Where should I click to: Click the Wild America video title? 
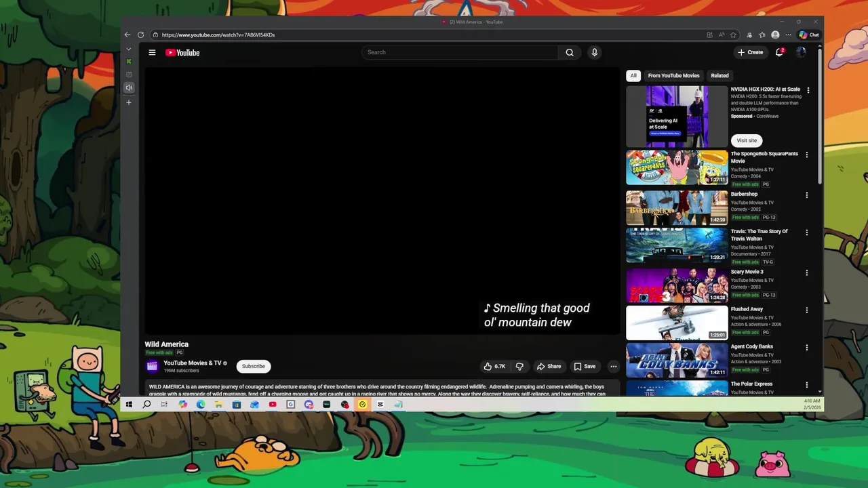(x=167, y=344)
